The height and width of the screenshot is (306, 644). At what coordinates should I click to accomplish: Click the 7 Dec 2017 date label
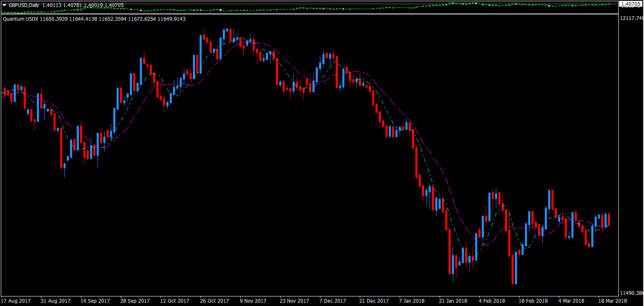pyautogui.click(x=332, y=301)
